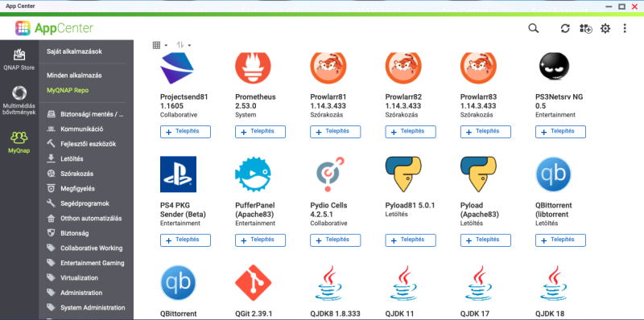Viewport: 644px width, 320px height.
Task: Open Entertainment Gaming category
Action: click(86, 263)
